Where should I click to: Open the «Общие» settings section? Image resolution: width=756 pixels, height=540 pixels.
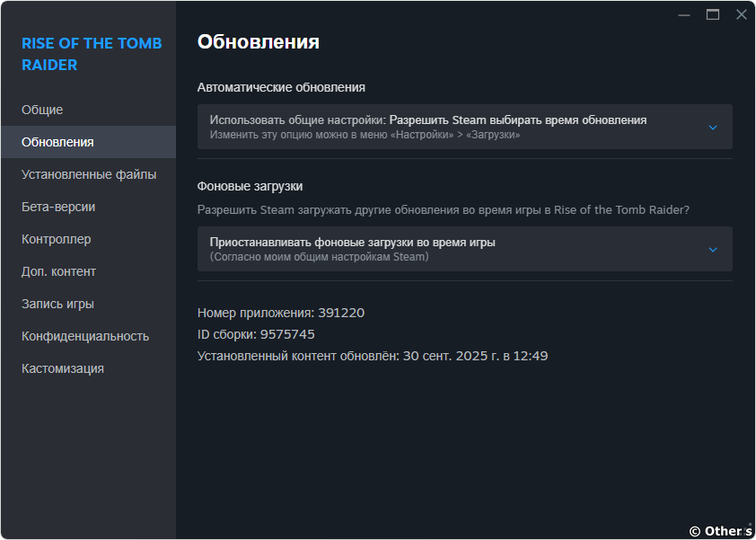(x=42, y=110)
